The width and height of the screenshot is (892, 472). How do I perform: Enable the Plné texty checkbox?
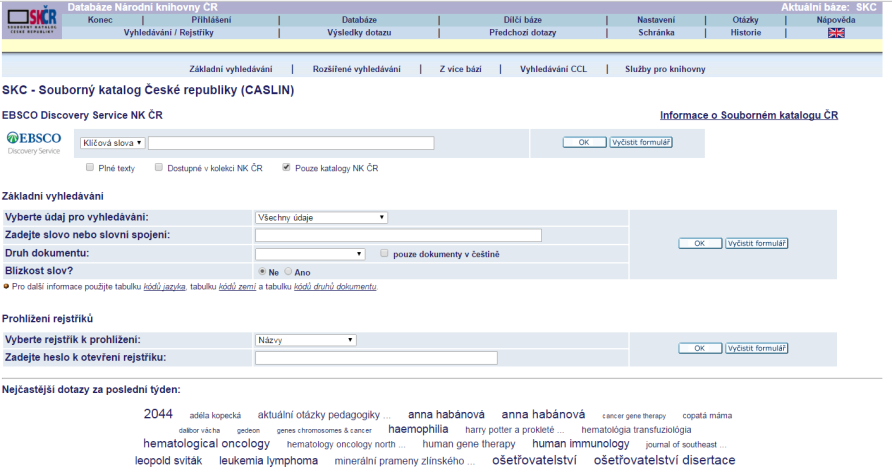[x=90, y=167]
